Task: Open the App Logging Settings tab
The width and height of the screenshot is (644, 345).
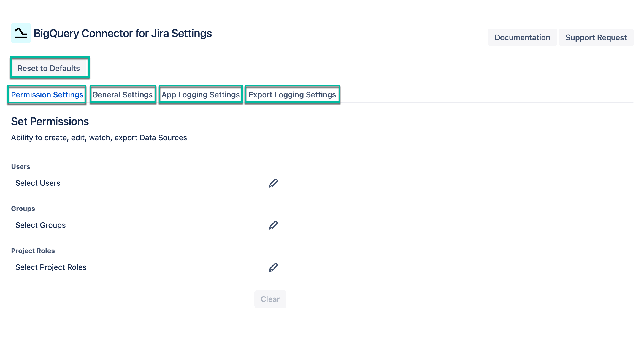Action: 201,95
